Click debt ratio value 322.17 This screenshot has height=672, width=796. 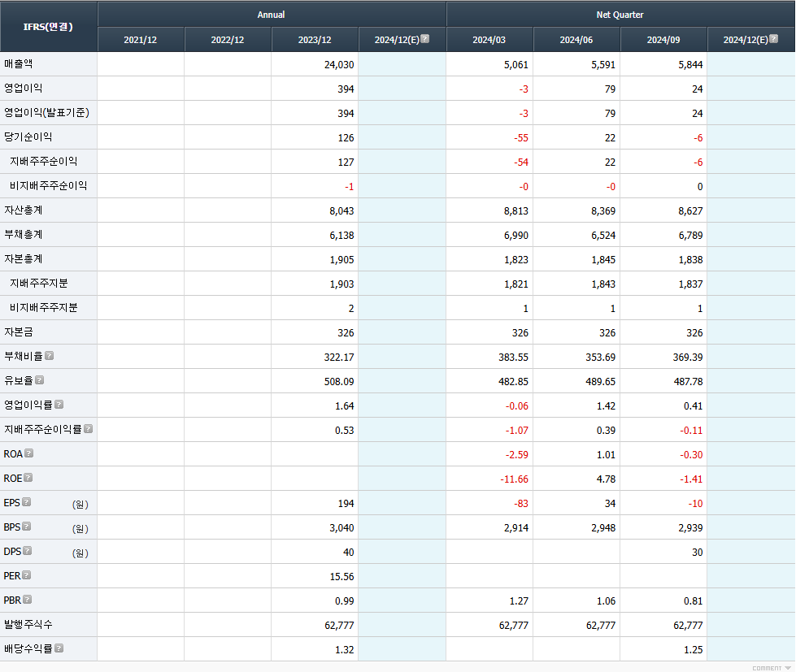[339, 357]
